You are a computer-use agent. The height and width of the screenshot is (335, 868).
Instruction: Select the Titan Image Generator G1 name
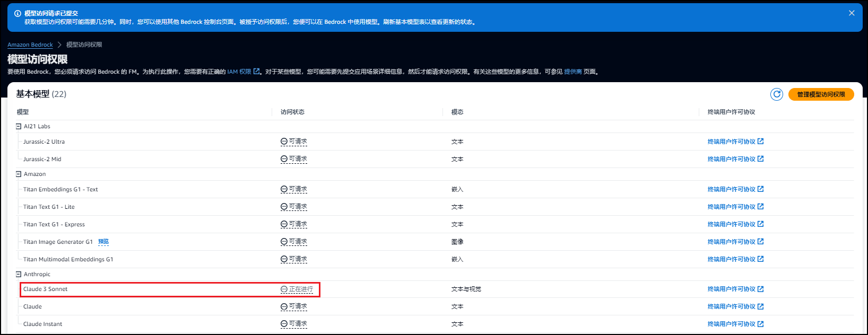[x=58, y=242]
